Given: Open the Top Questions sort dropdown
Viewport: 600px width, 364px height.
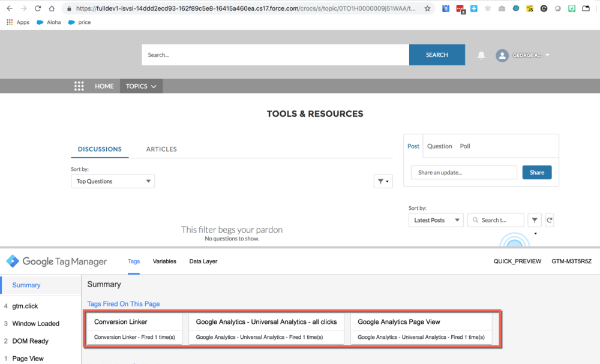Looking at the screenshot, I should (x=113, y=181).
